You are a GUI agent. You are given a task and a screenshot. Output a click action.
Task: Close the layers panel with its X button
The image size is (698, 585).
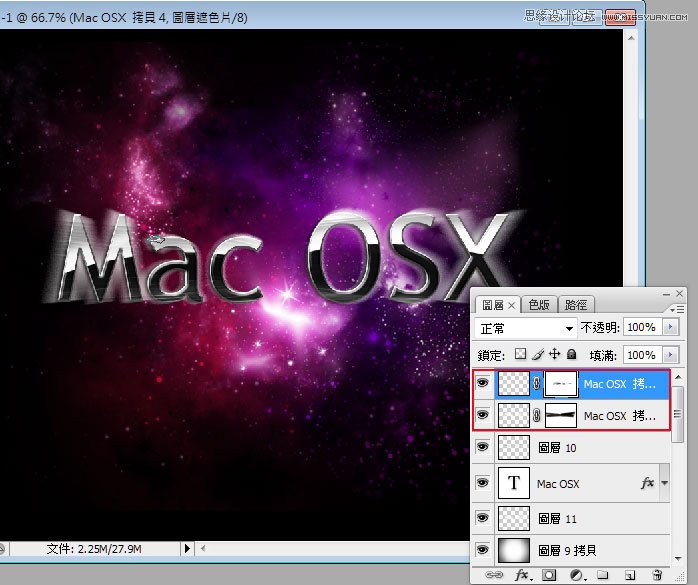click(x=679, y=293)
